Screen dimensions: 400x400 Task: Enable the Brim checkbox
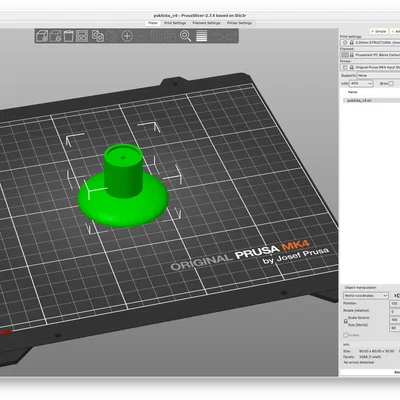point(391,84)
